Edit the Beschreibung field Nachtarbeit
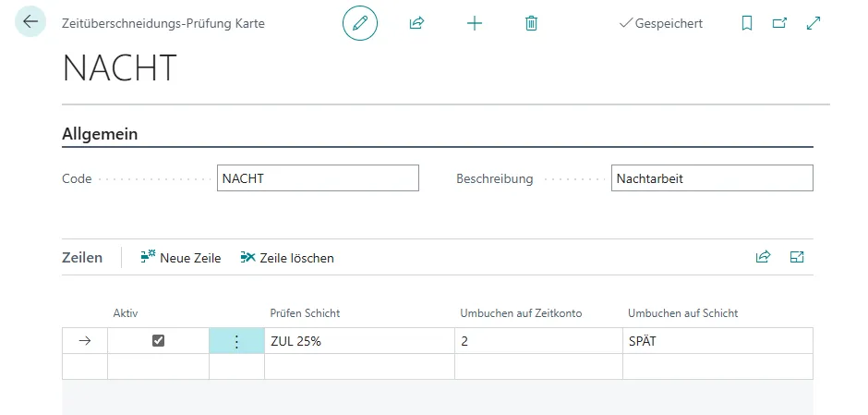Viewport: 868px width, 415px height. click(712, 178)
